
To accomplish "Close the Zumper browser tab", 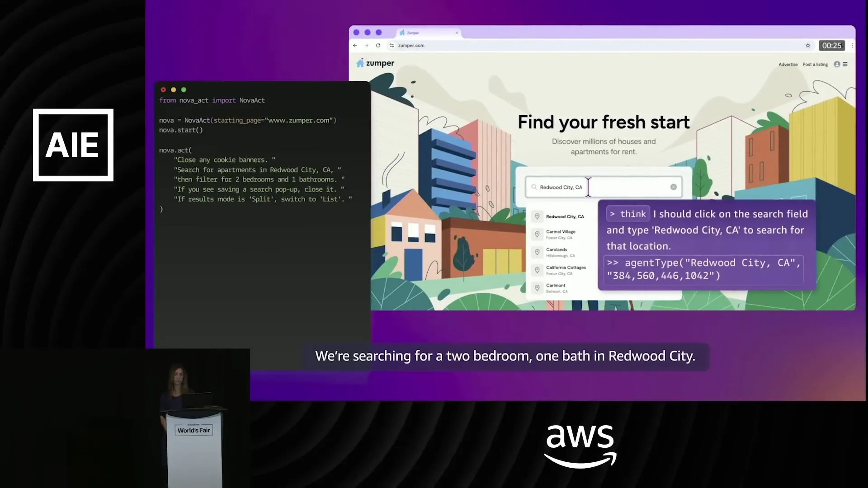I will [457, 33].
